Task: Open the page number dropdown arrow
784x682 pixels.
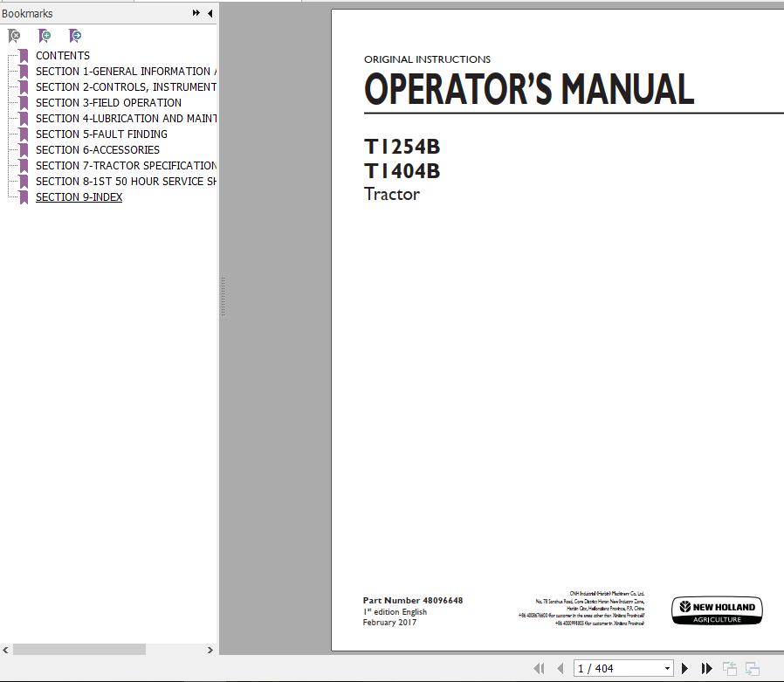Action: [667, 669]
